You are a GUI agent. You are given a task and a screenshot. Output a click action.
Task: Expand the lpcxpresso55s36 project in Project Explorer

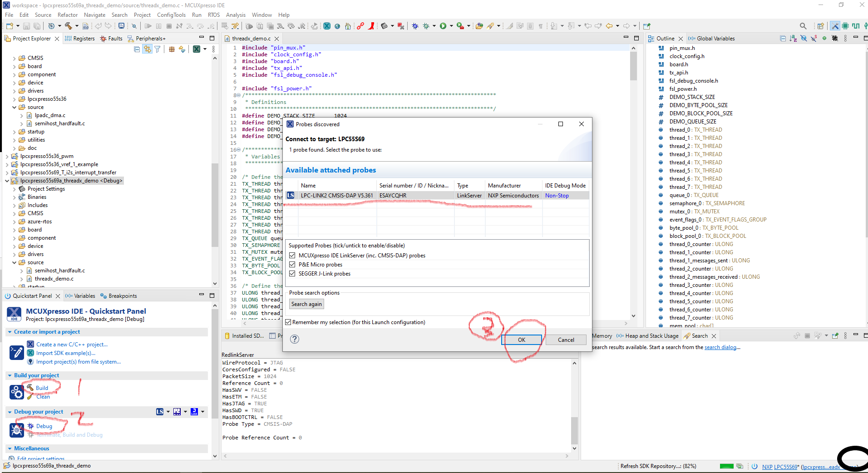(x=14, y=99)
